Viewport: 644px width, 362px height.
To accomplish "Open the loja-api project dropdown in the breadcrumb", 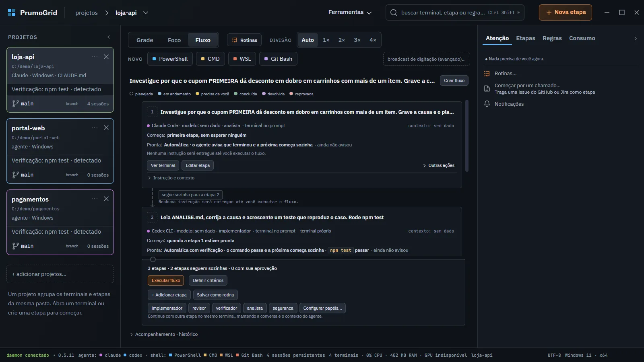I will click(146, 12).
